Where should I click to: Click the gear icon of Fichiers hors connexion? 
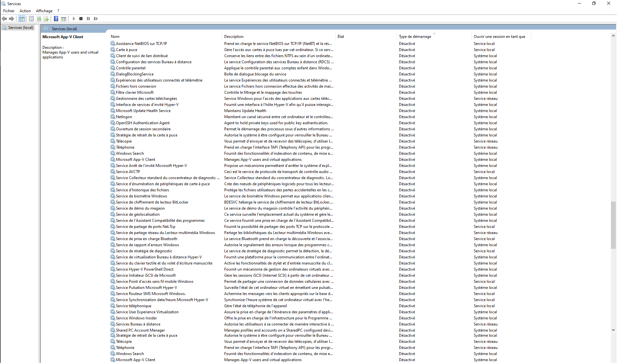[x=113, y=86]
